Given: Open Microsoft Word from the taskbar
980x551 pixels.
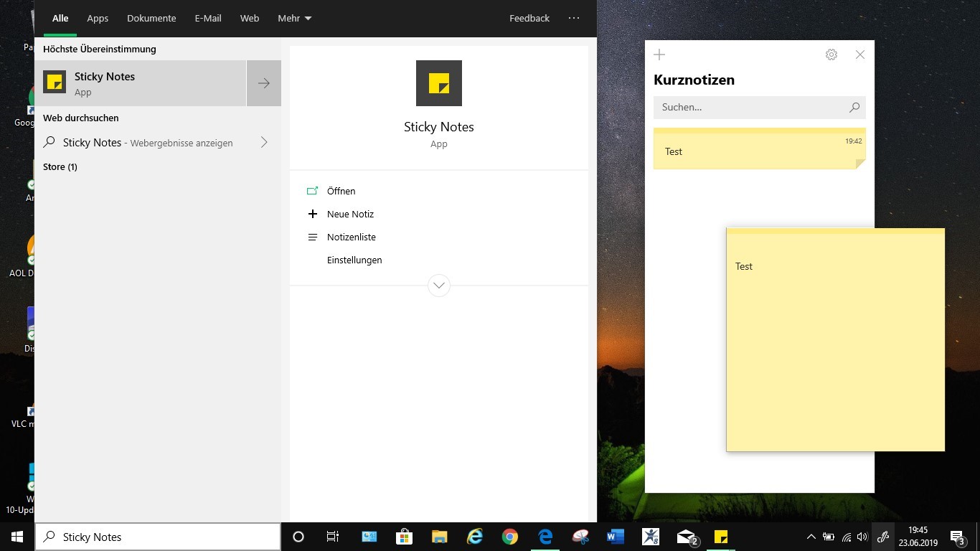Looking at the screenshot, I should coord(616,537).
